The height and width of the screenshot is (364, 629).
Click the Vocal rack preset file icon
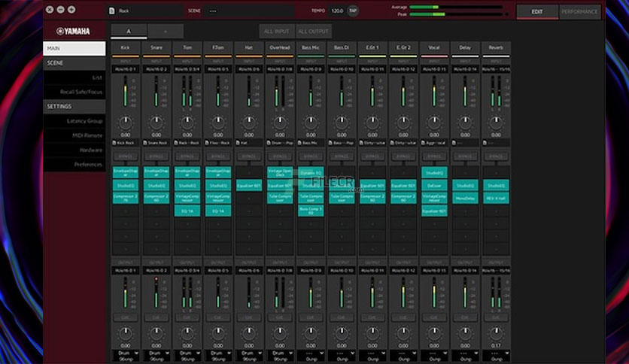click(423, 143)
